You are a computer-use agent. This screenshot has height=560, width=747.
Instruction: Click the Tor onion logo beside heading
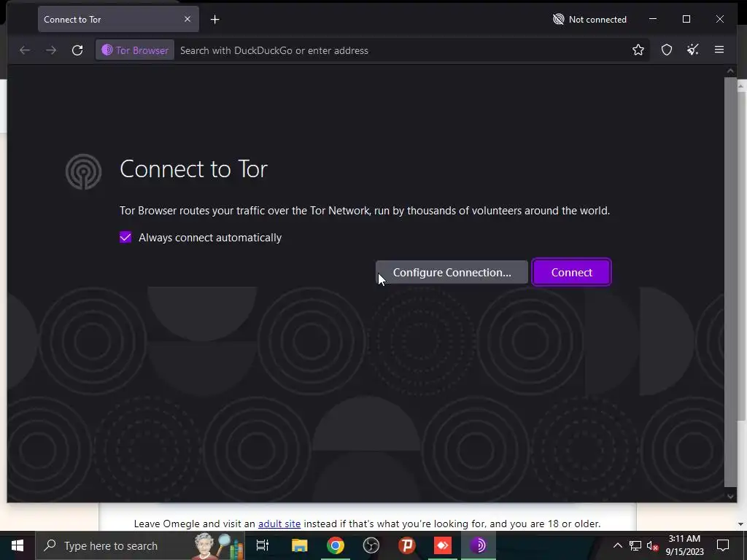83,171
